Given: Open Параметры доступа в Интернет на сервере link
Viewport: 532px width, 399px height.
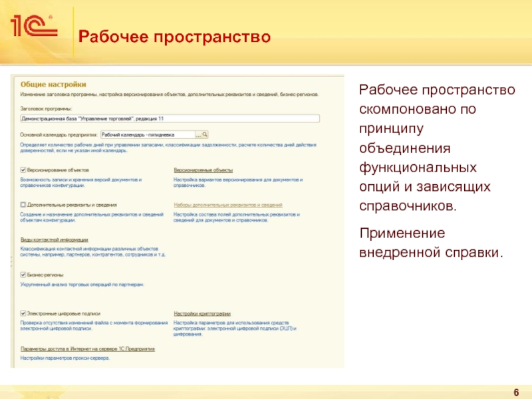Looking at the screenshot, I should (x=87, y=348).
